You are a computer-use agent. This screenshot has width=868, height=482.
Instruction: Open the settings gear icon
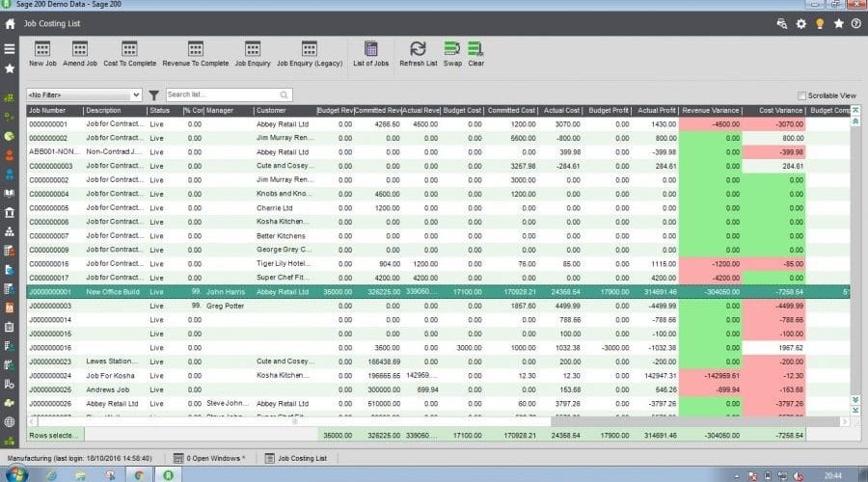pyautogui.click(x=801, y=24)
